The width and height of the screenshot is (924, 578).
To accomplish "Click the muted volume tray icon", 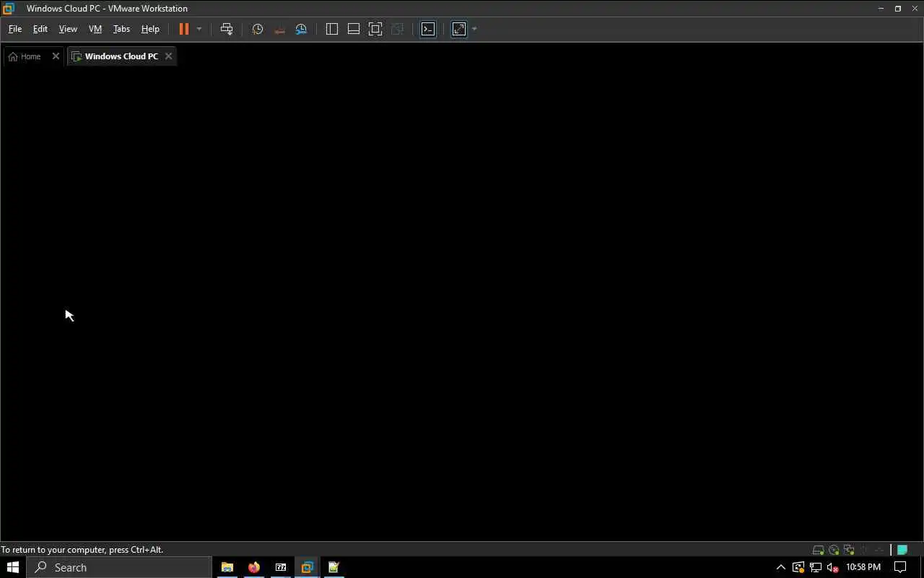I will (833, 567).
